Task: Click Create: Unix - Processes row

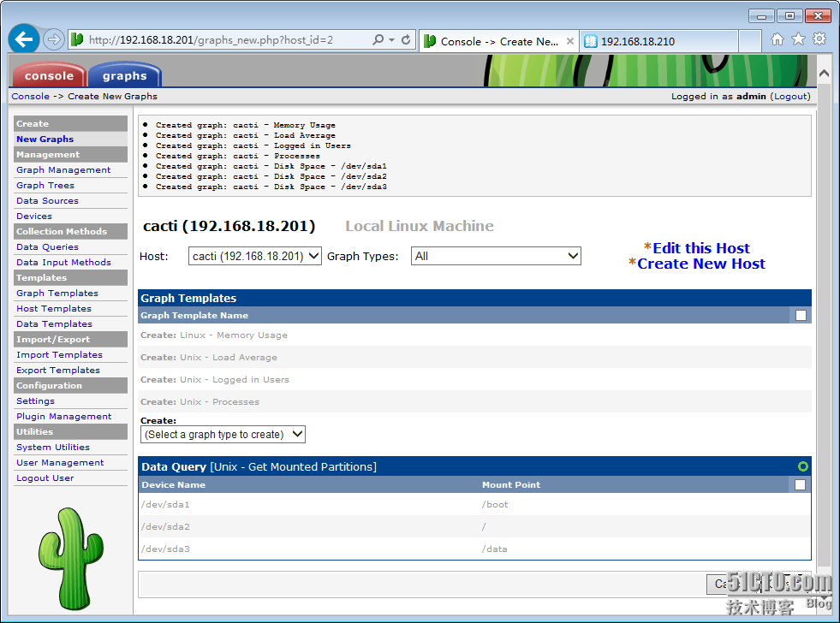Action: [474, 401]
